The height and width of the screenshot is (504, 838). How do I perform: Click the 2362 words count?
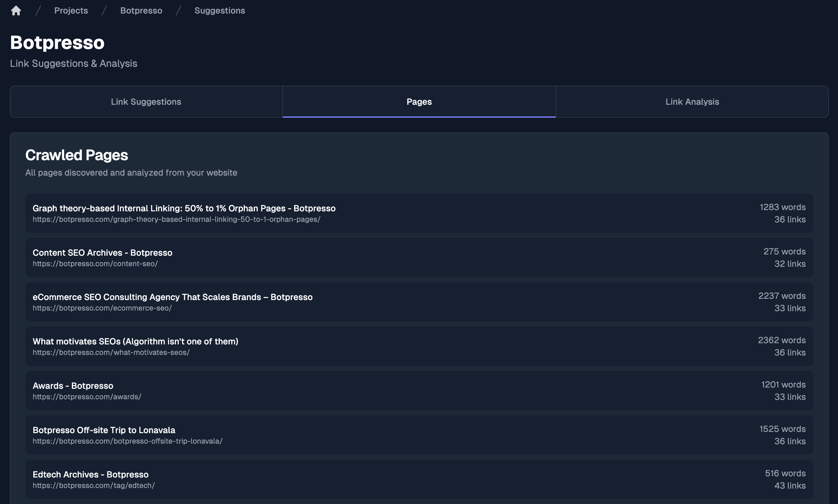(782, 340)
